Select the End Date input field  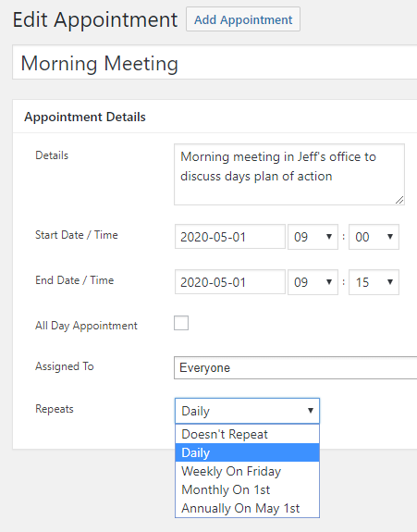click(230, 282)
